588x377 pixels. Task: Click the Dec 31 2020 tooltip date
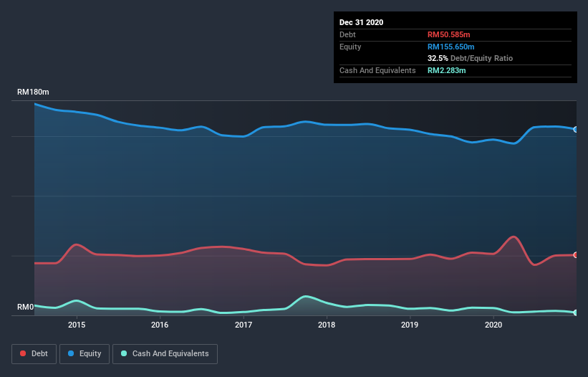tap(361, 22)
